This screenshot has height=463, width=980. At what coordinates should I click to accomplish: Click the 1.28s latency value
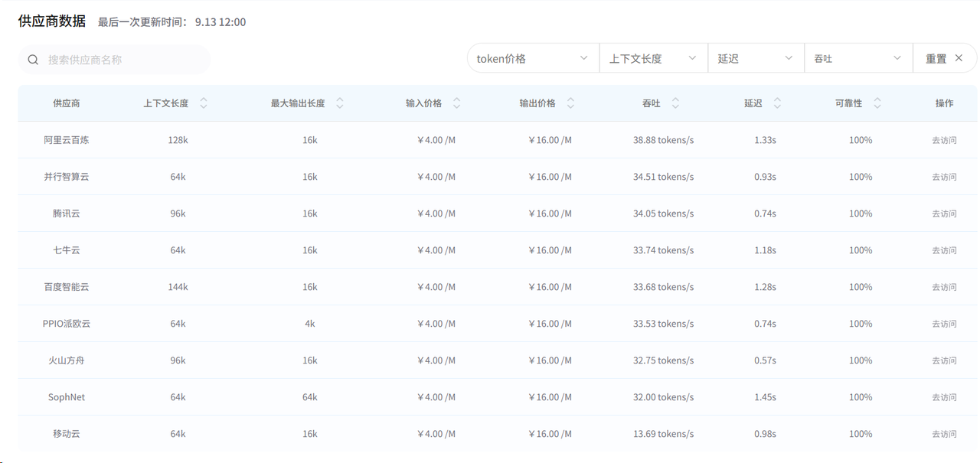tap(765, 287)
